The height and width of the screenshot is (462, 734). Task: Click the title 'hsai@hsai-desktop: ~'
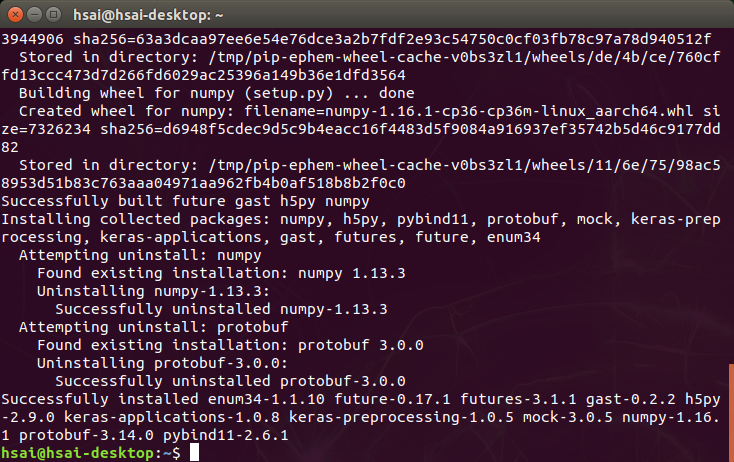pyautogui.click(x=148, y=15)
